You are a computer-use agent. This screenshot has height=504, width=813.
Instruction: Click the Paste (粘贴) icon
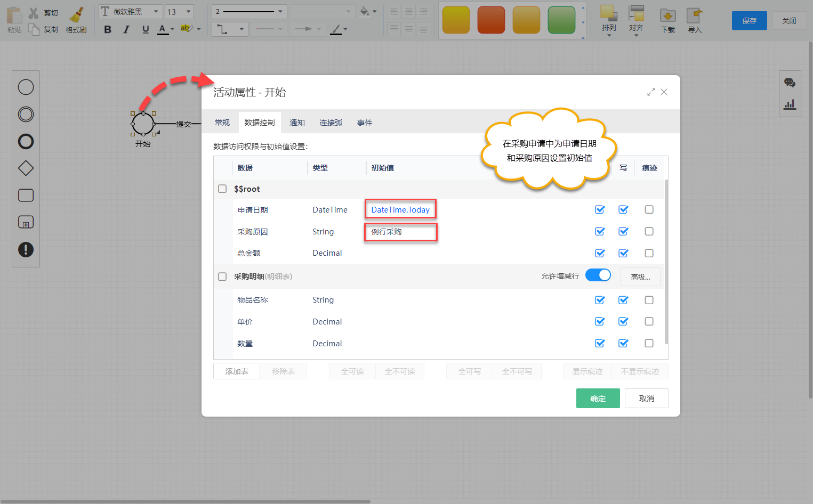click(x=14, y=15)
